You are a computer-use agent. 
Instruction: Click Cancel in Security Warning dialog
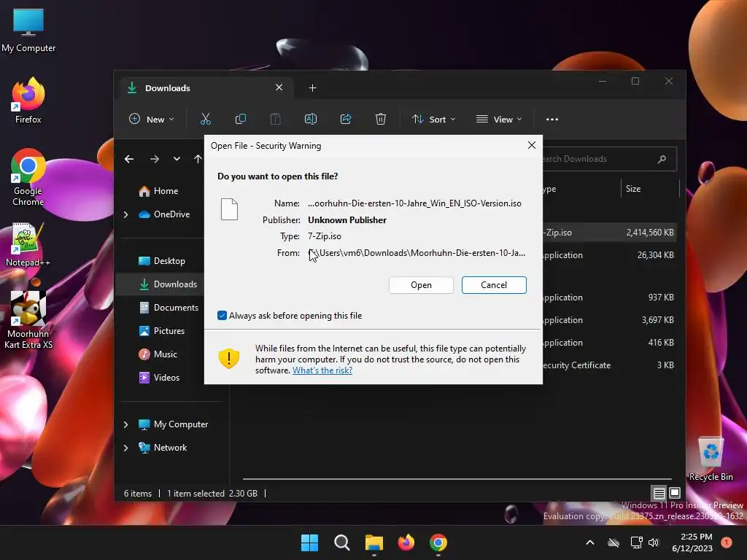(494, 285)
